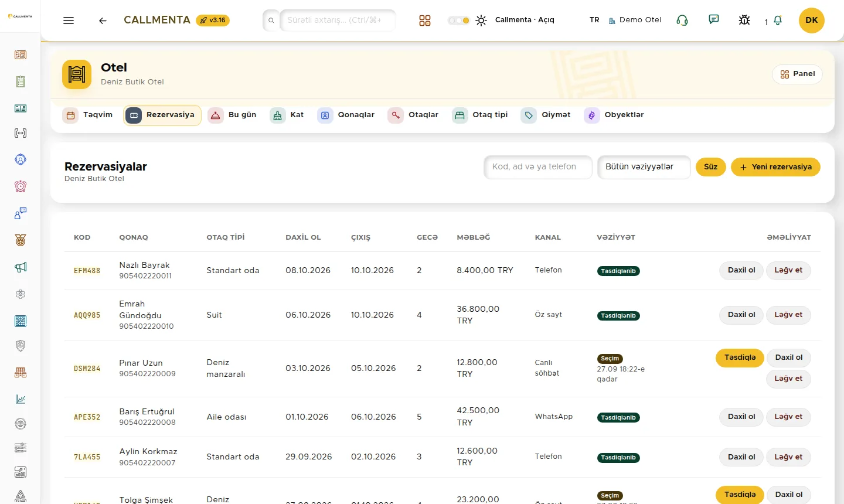Open the blue grid board sidebar icon

(x=21, y=321)
